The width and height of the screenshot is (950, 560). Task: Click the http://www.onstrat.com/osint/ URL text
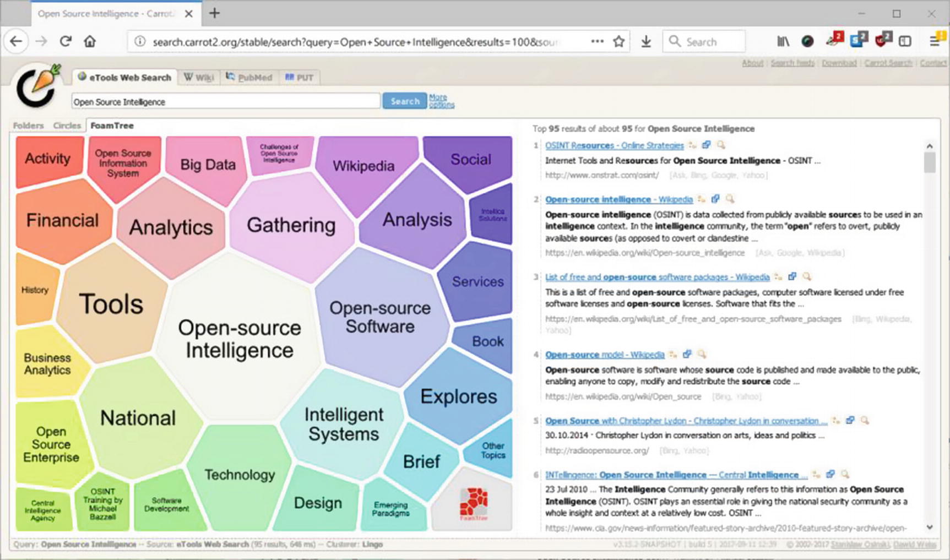[601, 175]
